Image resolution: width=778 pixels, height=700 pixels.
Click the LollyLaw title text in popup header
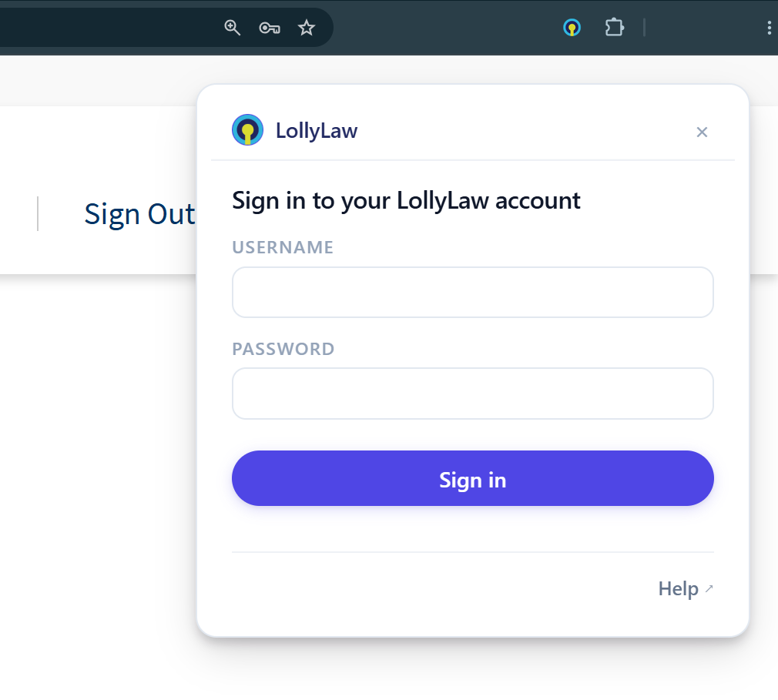click(317, 131)
